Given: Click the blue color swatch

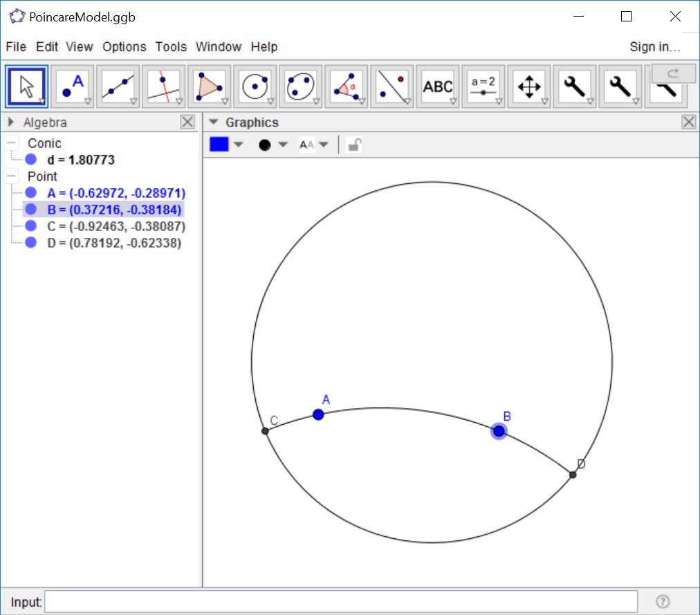Looking at the screenshot, I should (x=219, y=145).
